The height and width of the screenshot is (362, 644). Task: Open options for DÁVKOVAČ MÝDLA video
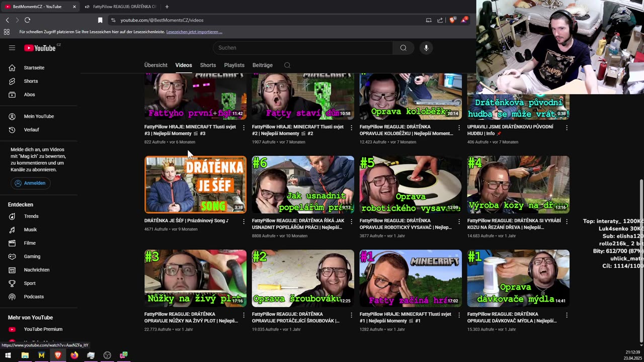tap(567, 315)
